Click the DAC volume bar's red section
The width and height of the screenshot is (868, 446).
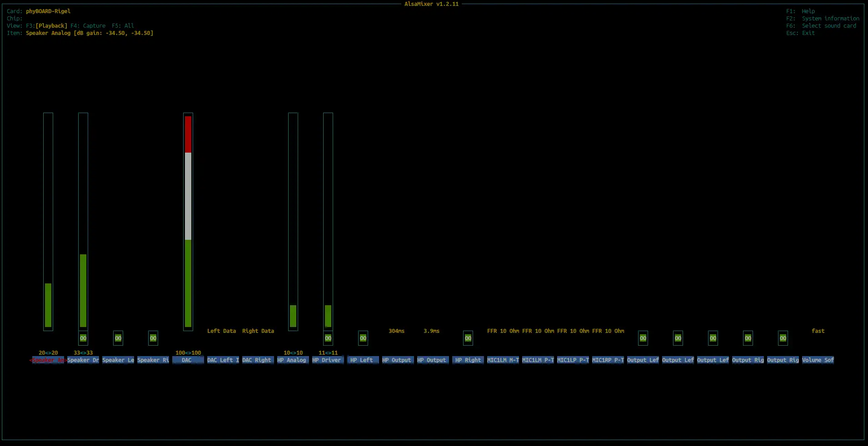[188, 134]
